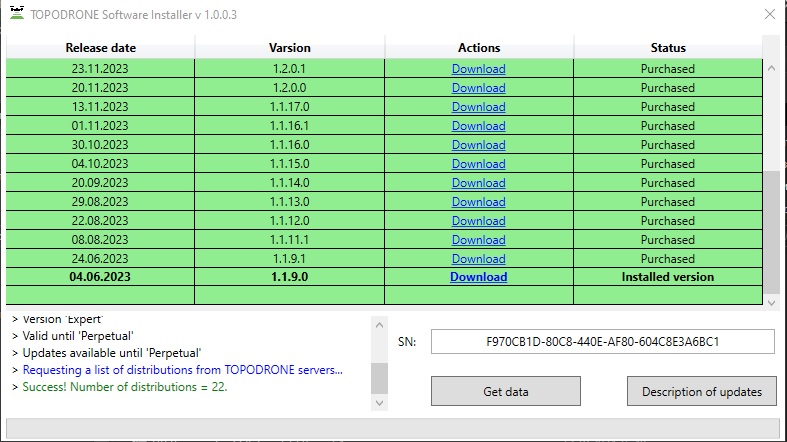This screenshot has height=442, width=787.
Task: Download version 1.1.13.0
Action: (x=478, y=202)
